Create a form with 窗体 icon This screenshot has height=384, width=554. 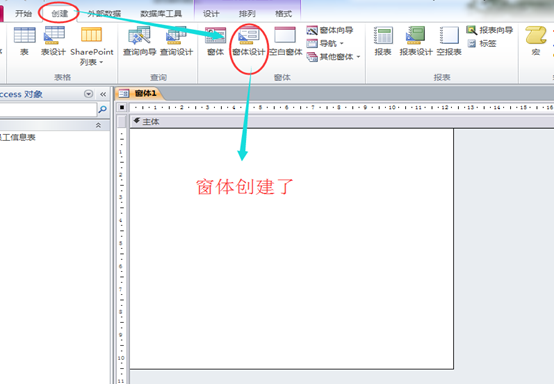[215, 41]
